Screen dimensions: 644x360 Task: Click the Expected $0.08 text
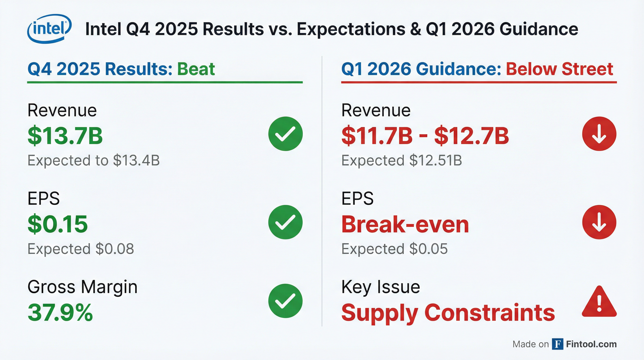(81, 249)
